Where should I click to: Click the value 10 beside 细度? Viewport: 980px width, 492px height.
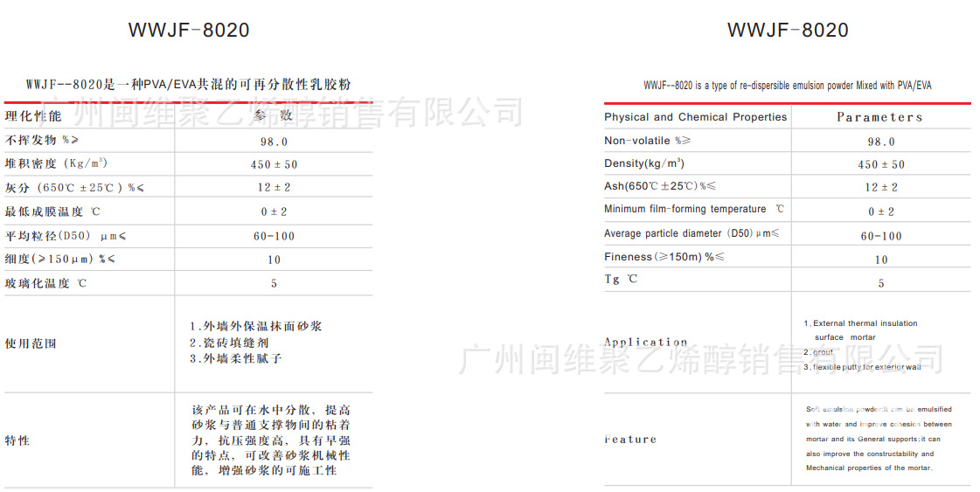[274, 260]
